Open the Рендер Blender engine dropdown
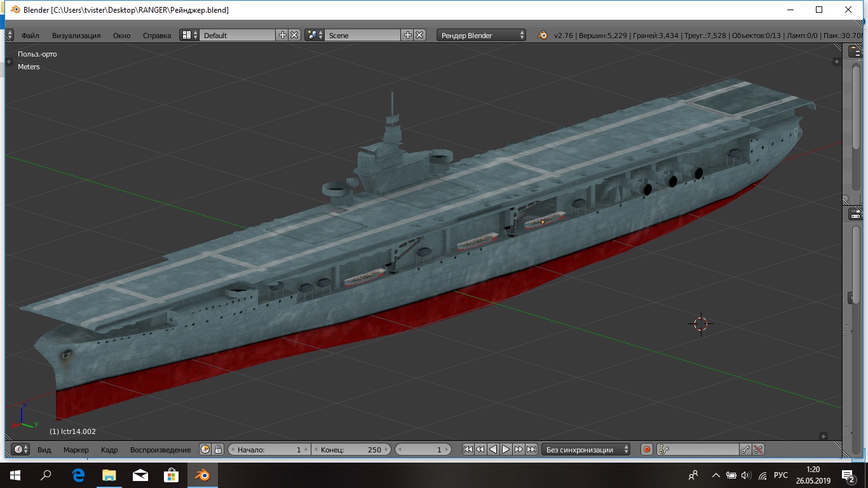The width and height of the screenshot is (868, 488). [x=482, y=35]
